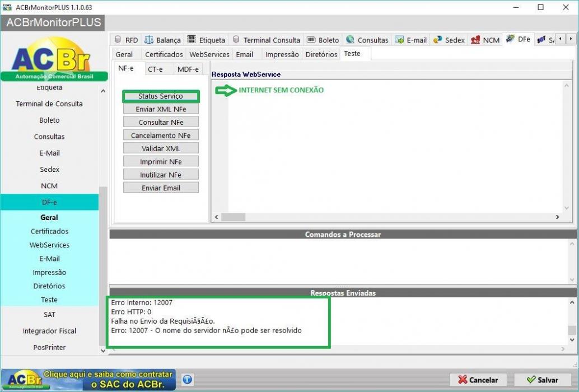Select the DFe icon tab
Viewport: 579px width, 392px height.
[x=519, y=39]
